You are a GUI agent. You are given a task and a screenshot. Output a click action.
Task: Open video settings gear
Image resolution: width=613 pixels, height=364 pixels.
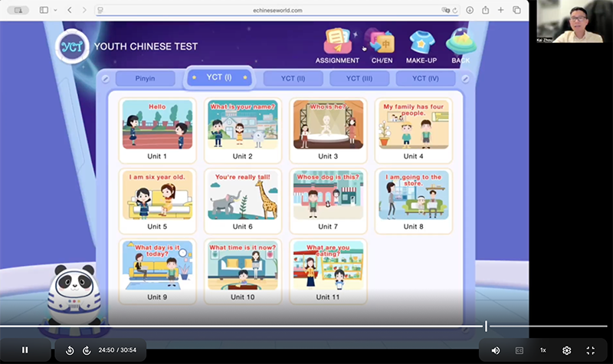pos(566,350)
